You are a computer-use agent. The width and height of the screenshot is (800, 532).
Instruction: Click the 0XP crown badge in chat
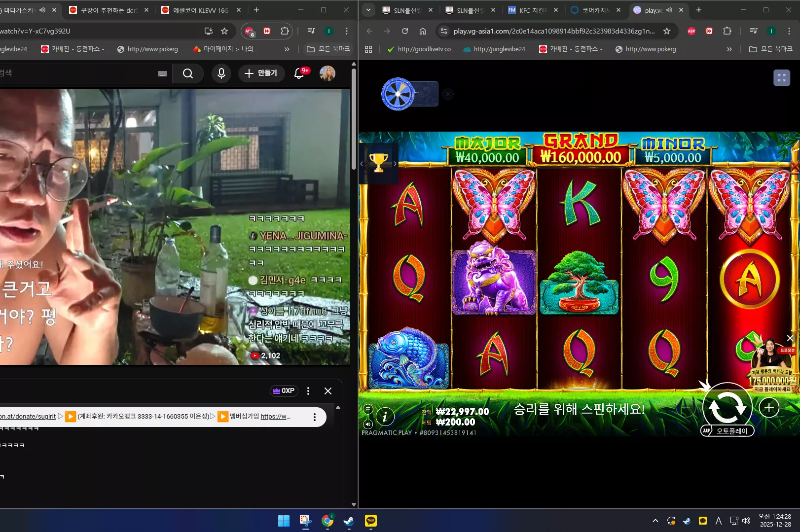pos(284,390)
